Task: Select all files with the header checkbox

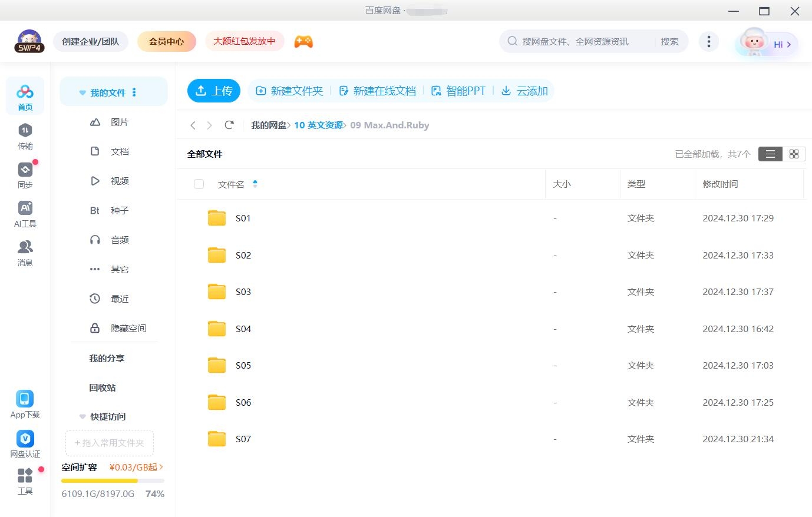Action: point(199,184)
